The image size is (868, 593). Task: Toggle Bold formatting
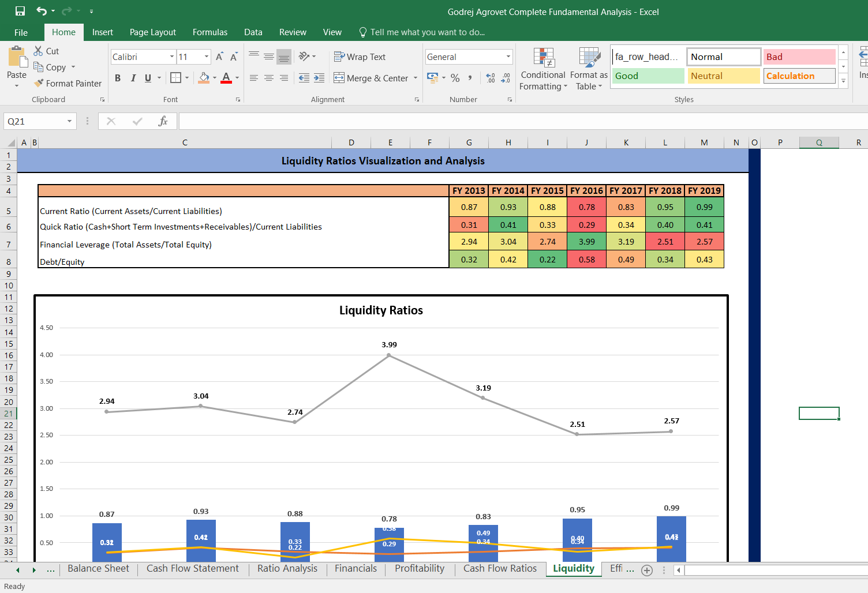pos(118,78)
